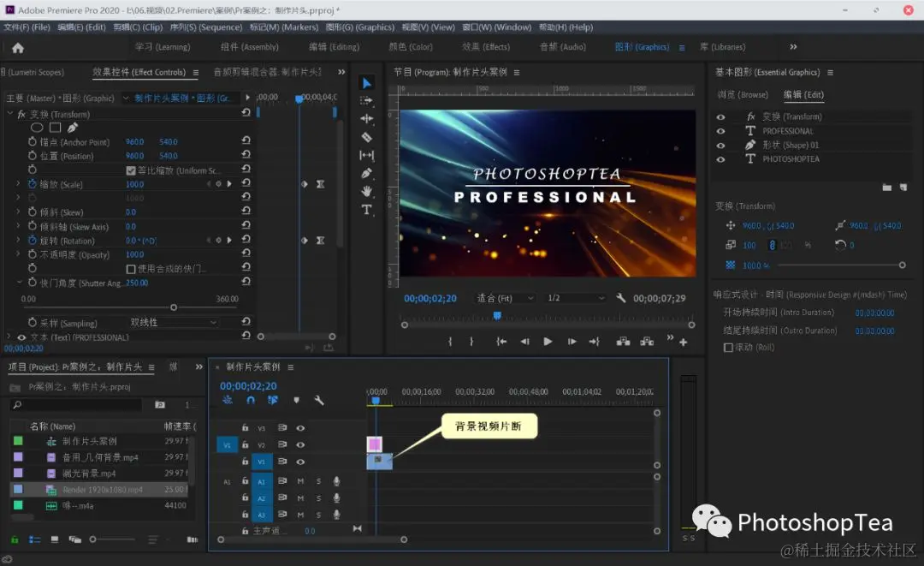Select the Type tool

(x=366, y=209)
